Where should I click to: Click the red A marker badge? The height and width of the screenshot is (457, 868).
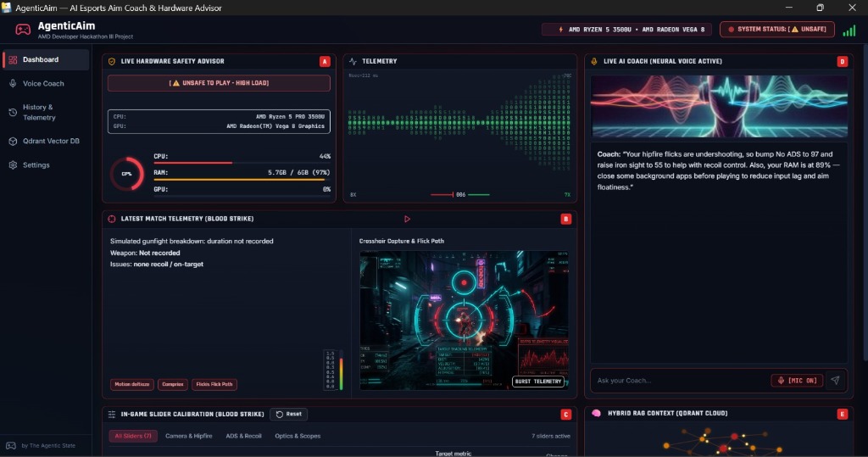tap(325, 62)
